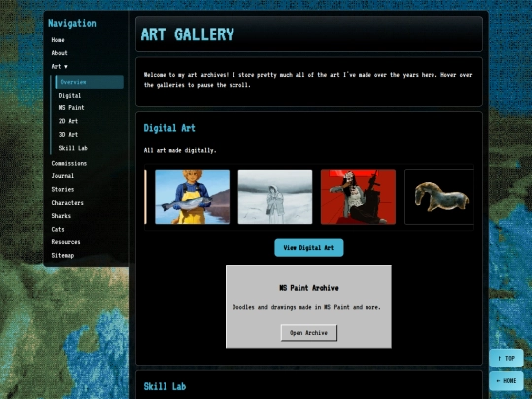Open the Digital art section link

[70, 95]
